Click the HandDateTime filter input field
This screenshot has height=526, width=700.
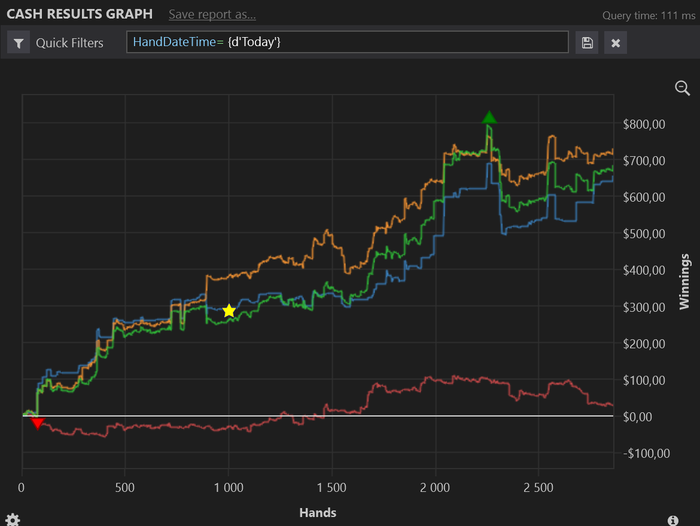pos(347,42)
